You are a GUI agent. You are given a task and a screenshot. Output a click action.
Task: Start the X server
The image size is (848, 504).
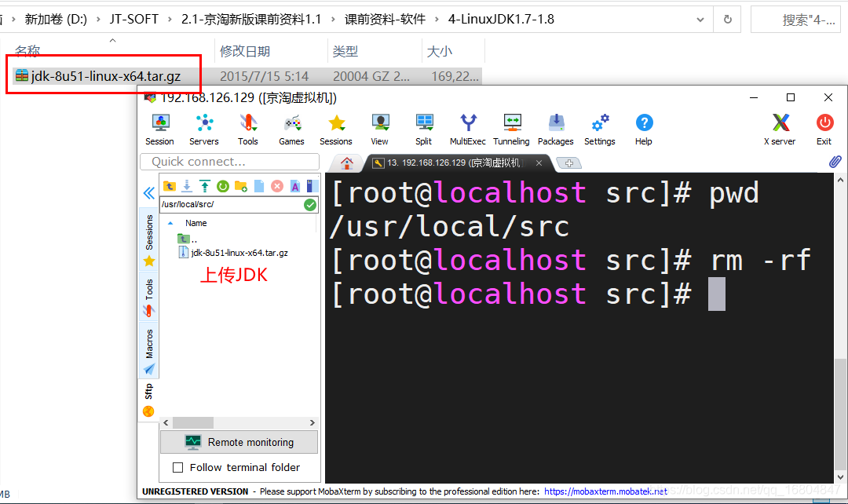(x=780, y=130)
